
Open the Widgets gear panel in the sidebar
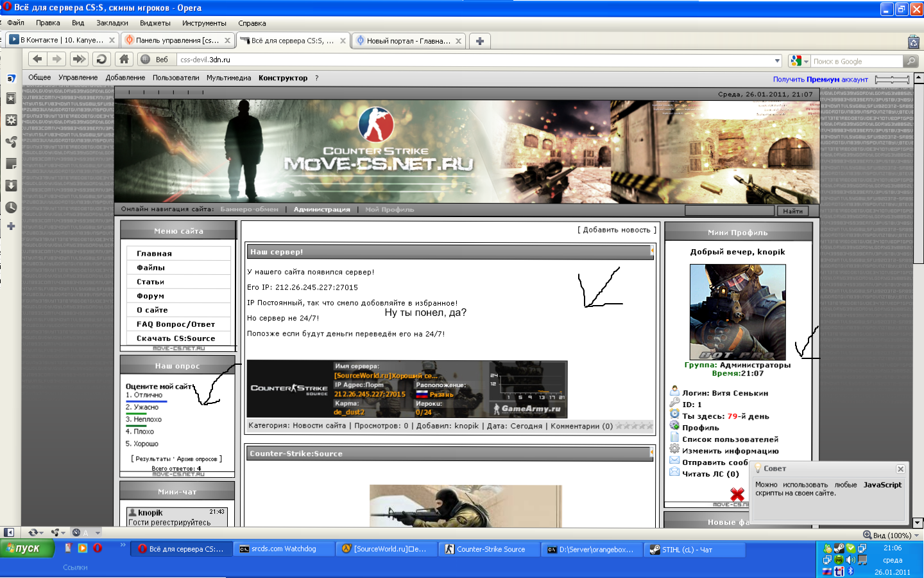click(11, 120)
